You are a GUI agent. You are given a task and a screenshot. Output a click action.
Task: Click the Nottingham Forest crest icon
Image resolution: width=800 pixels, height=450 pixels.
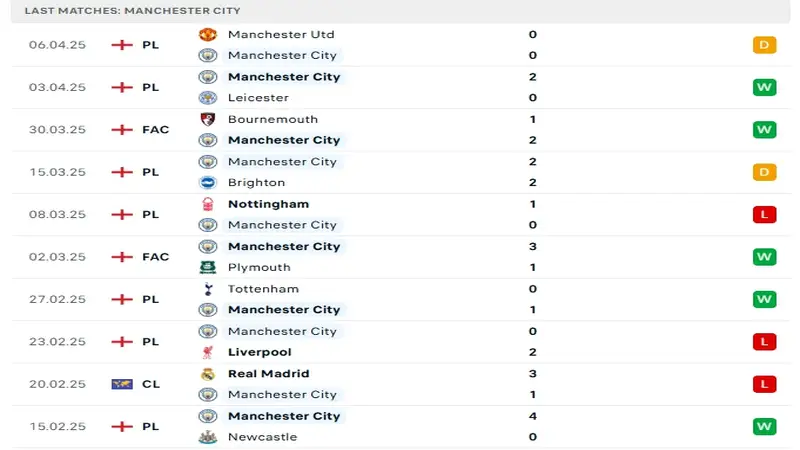(208, 204)
